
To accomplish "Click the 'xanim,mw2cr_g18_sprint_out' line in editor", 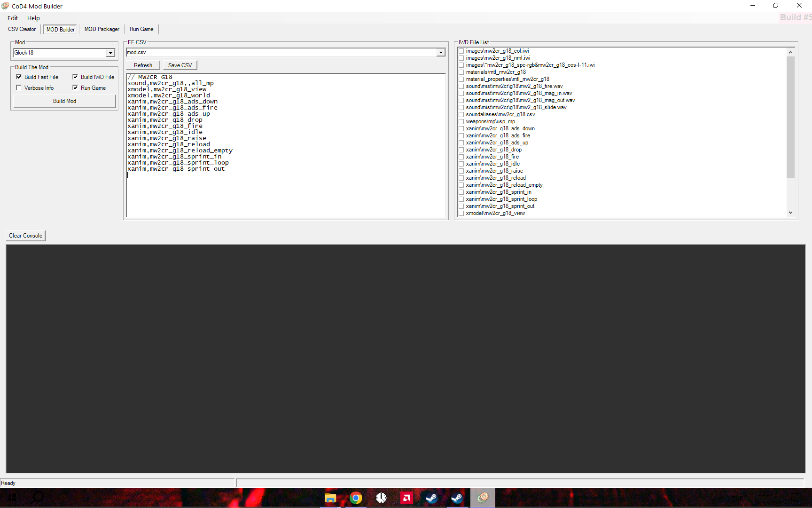I will click(176, 169).
